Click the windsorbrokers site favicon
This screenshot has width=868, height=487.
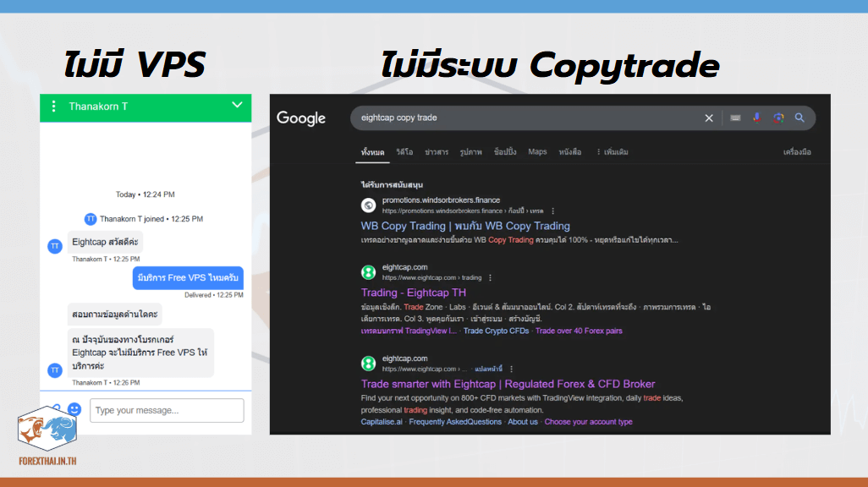point(368,205)
